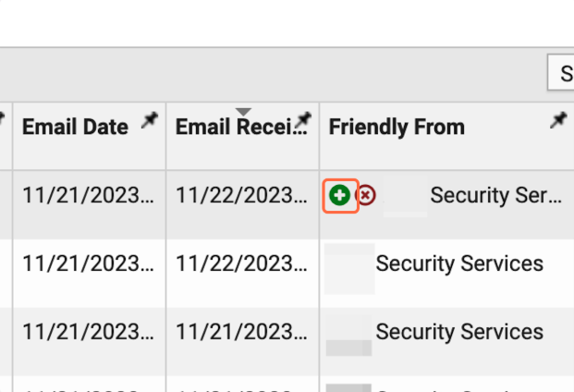Click the green plus icon in first row
The height and width of the screenshot is (392, 574).
[x=340, y=195]
